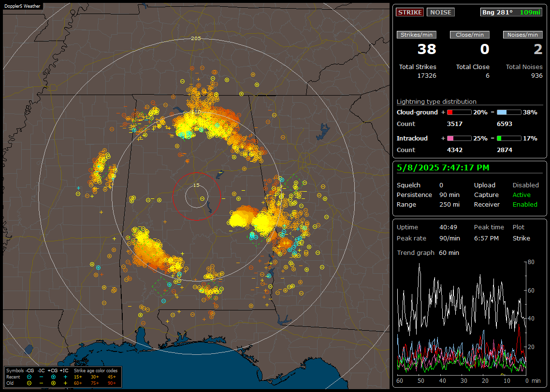The width and height of the screenshot is (550, 392).
Task: Click the 15+ strike age color code
Action: [78, 377]
